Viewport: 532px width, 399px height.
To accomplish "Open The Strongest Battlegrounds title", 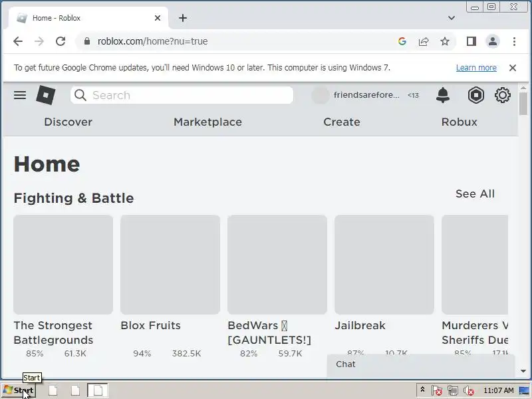I will [53, 332].
